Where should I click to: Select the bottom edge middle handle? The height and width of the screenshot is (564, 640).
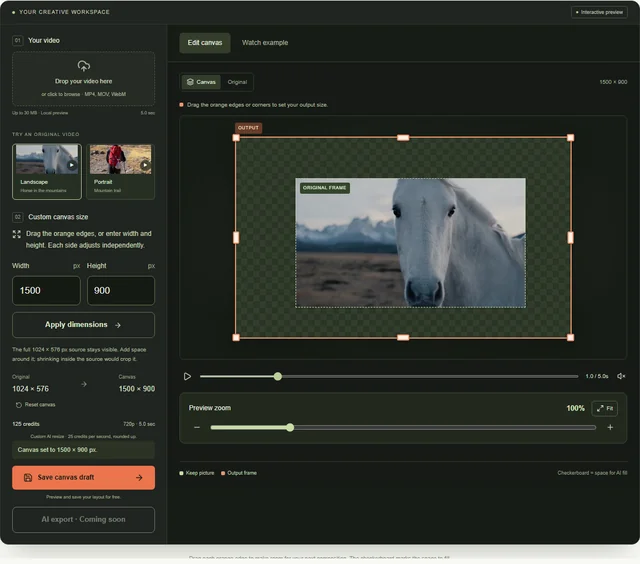403,338
